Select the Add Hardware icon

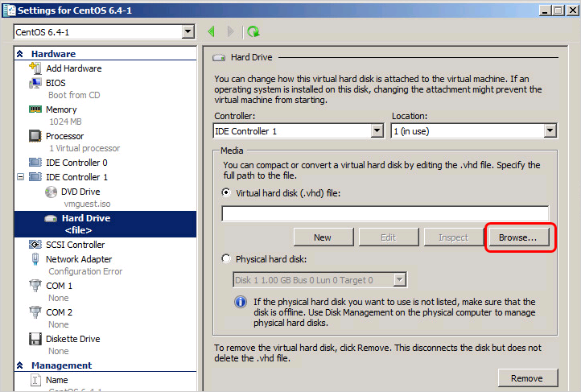click(35, 68)
